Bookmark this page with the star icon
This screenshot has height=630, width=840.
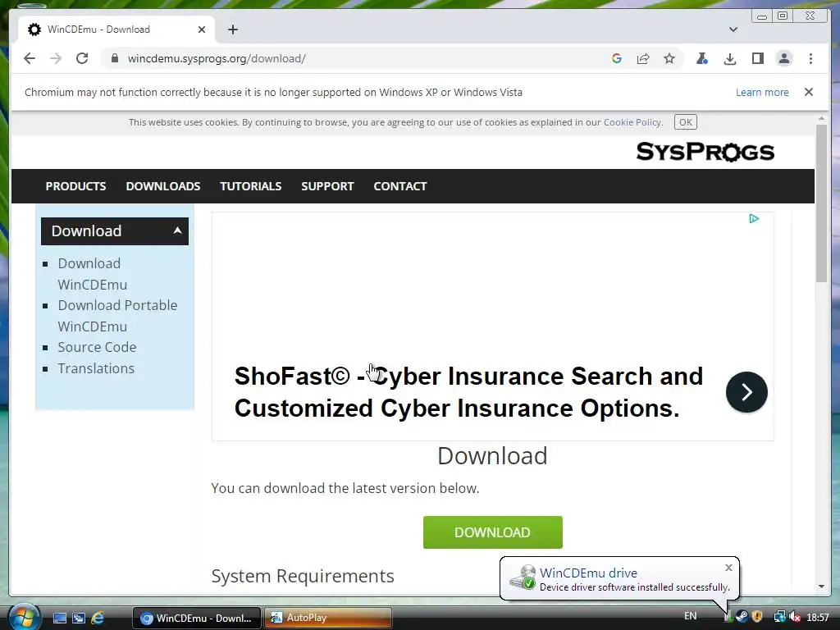click(669, 58)
